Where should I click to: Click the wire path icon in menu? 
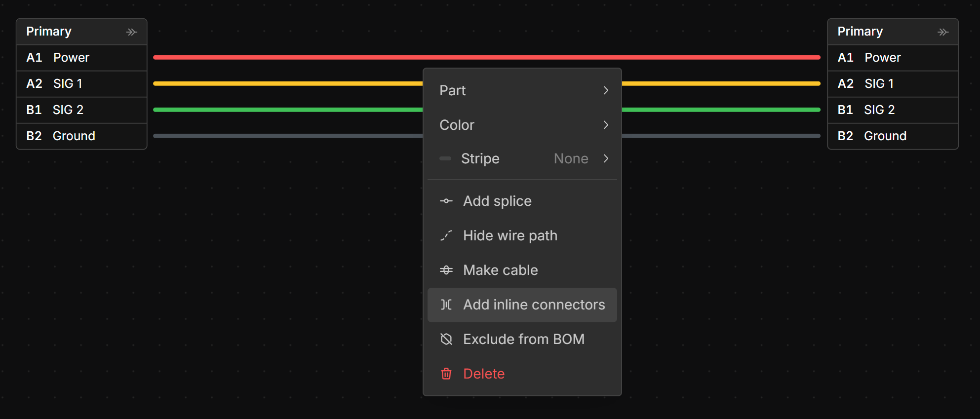446,235
